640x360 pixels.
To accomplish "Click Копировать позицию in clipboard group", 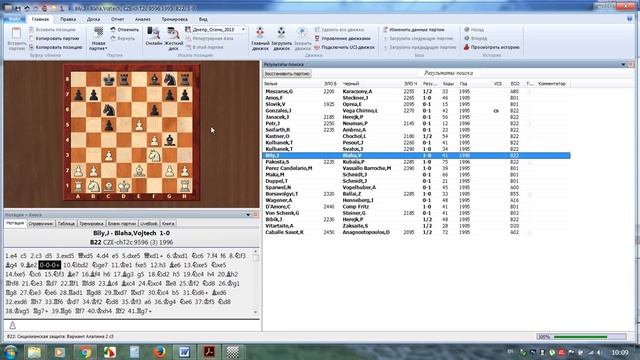I will [56, 47].
